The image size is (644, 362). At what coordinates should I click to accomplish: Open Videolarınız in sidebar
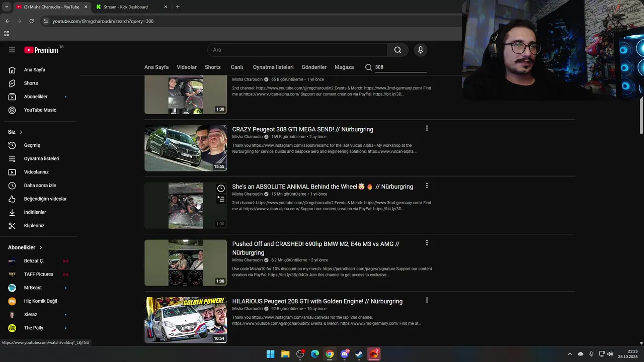click(x=36, y=172)
